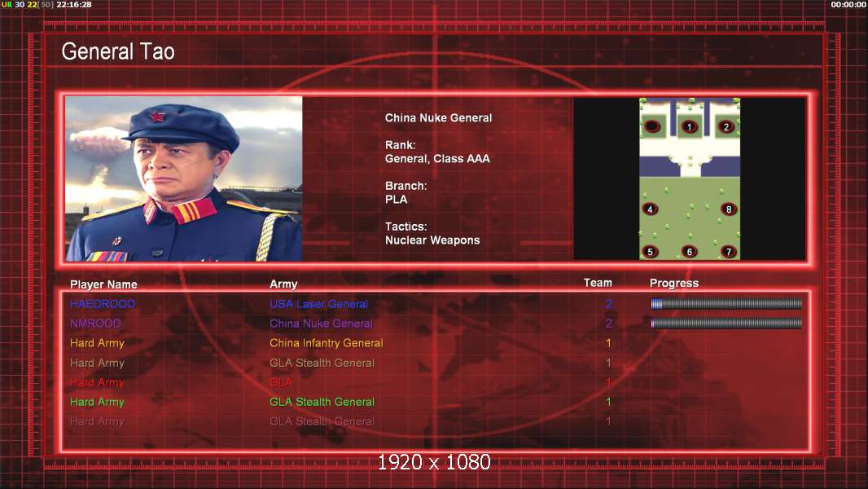Click the red GLA army entry
868x489 pixels.
pos(281,382)
